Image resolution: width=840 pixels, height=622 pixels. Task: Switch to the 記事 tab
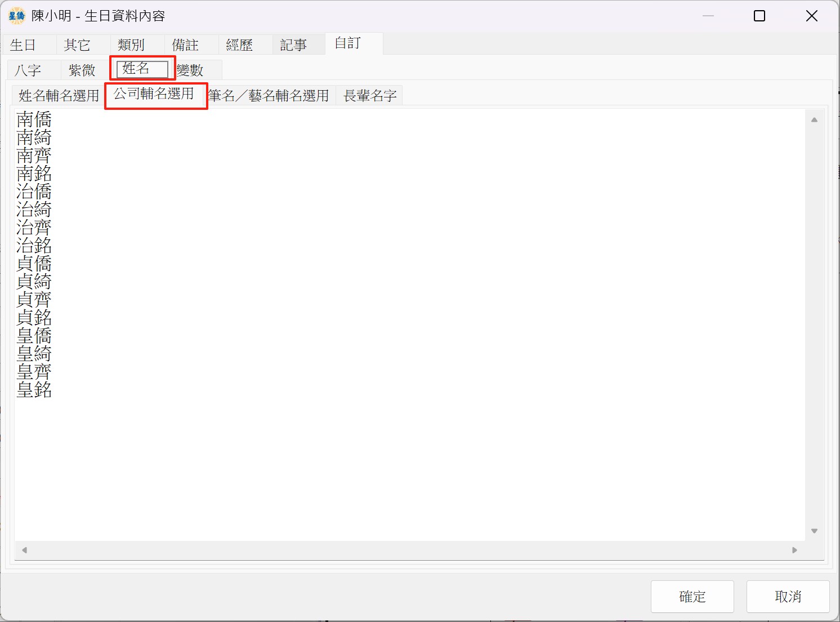(x=293, y=45)
